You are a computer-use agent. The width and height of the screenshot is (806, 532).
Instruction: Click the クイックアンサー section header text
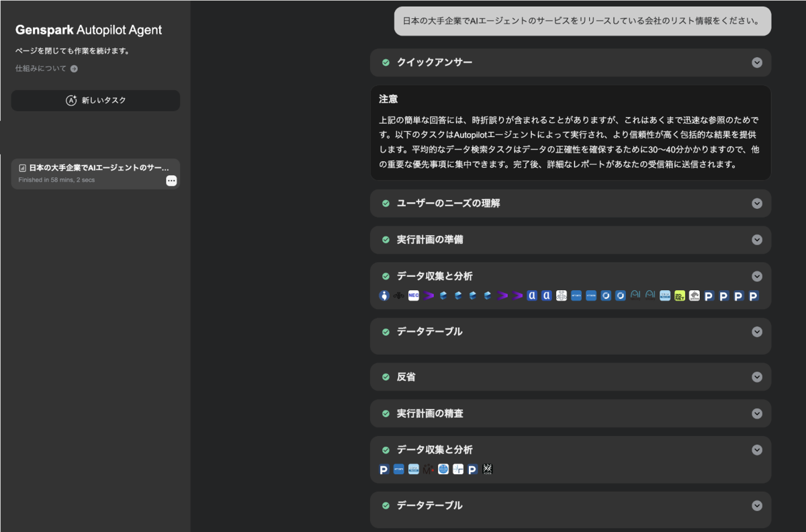(435, 62)
